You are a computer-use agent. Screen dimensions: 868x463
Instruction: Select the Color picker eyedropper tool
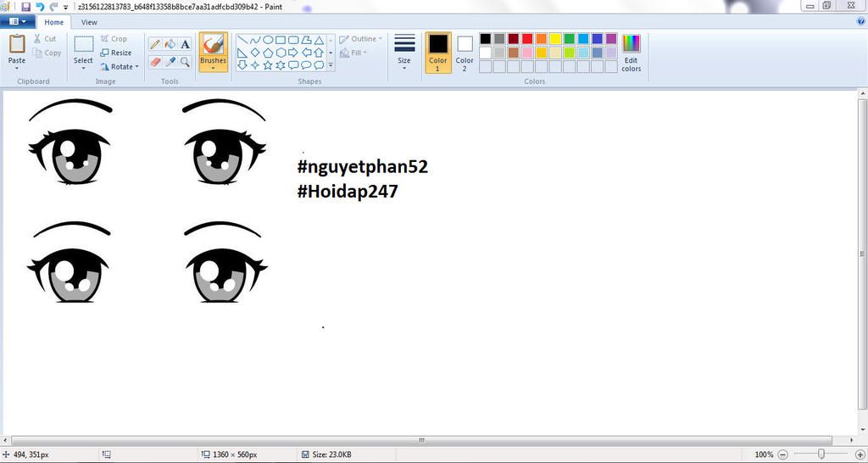[170, 62]
